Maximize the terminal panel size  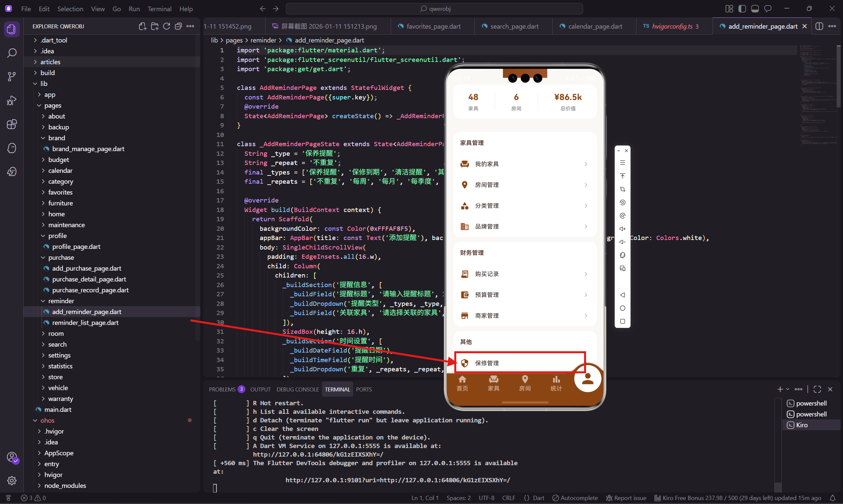(817, 389)
